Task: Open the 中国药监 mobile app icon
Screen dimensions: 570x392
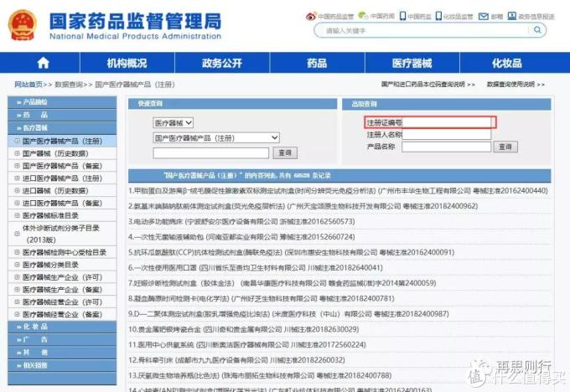Action: [x=403, y=16]
